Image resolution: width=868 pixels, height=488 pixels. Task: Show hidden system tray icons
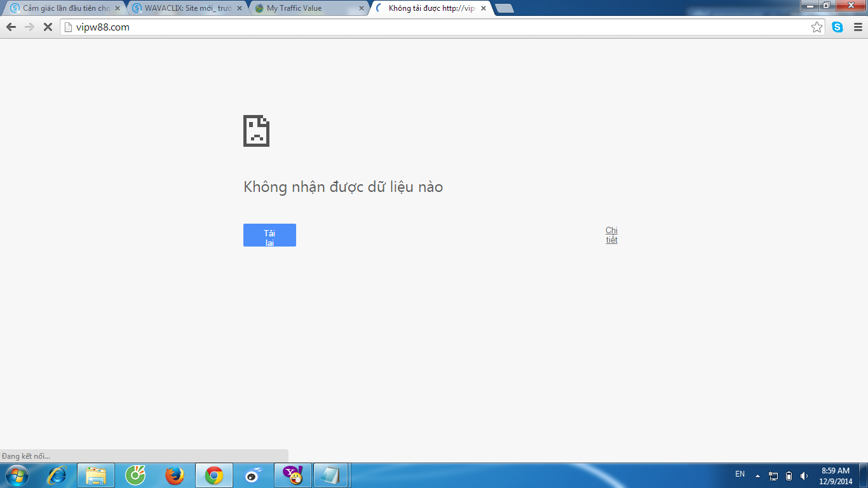click(757, 475)
